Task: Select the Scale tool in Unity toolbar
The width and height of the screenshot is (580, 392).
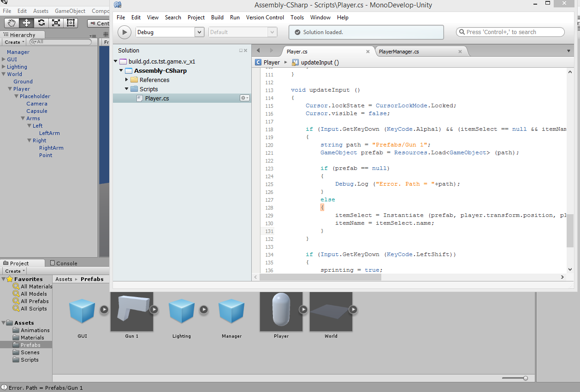Action: pos(56,23)
